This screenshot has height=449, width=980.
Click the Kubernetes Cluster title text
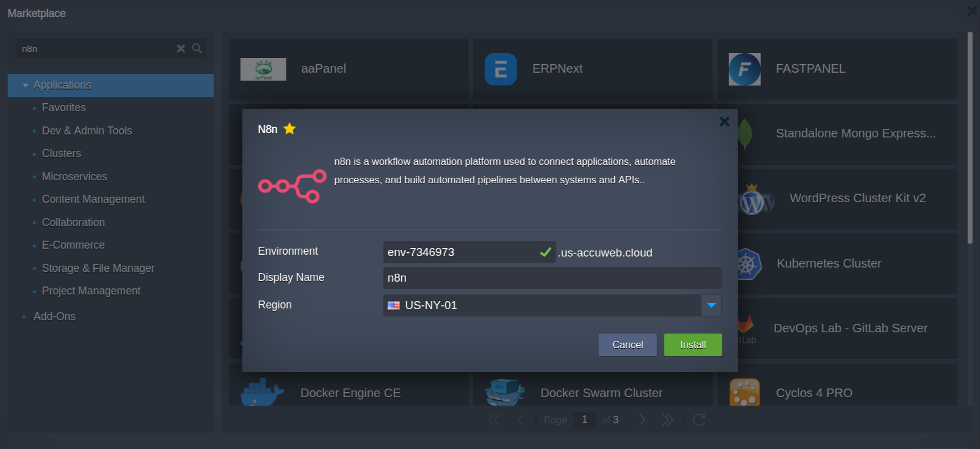pyautogui.click(x=829, y=264)
